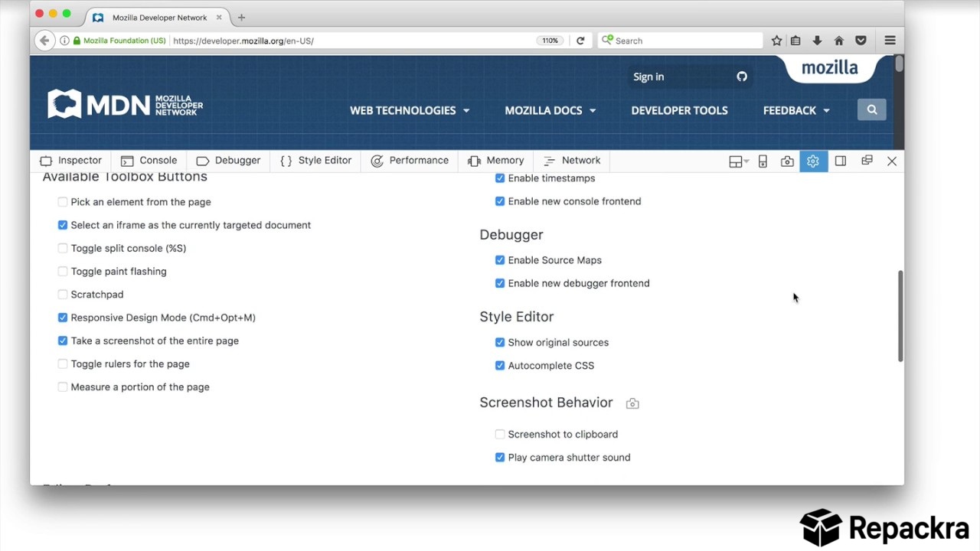Disable Enable timestamps checkbox
This screenshot has width=980, height=551.
click(x=500, y=178)
